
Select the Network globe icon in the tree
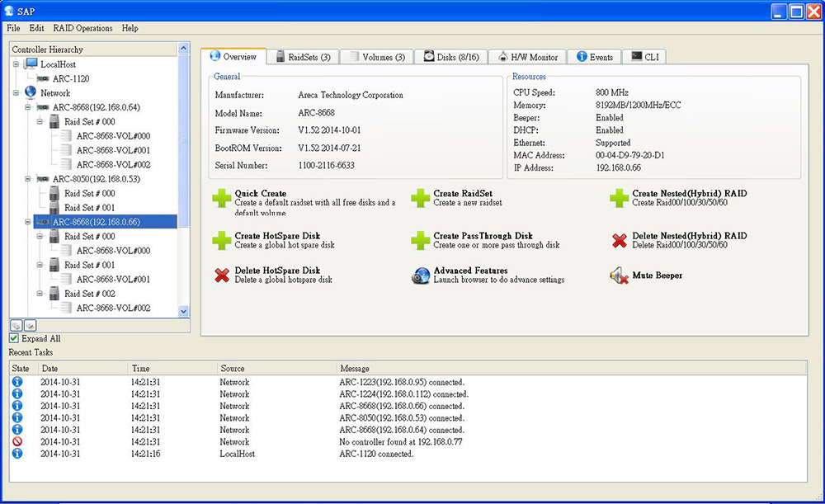click(31, 92)
